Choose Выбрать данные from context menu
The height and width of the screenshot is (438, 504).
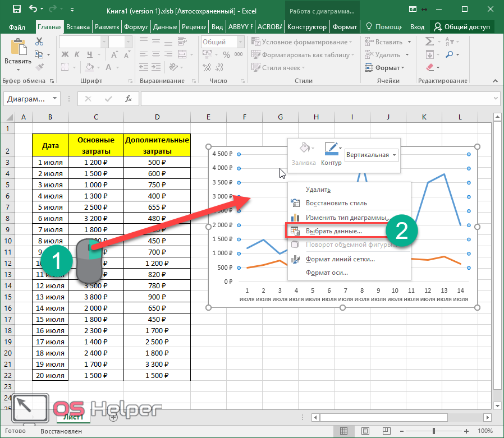coord(333,231)
